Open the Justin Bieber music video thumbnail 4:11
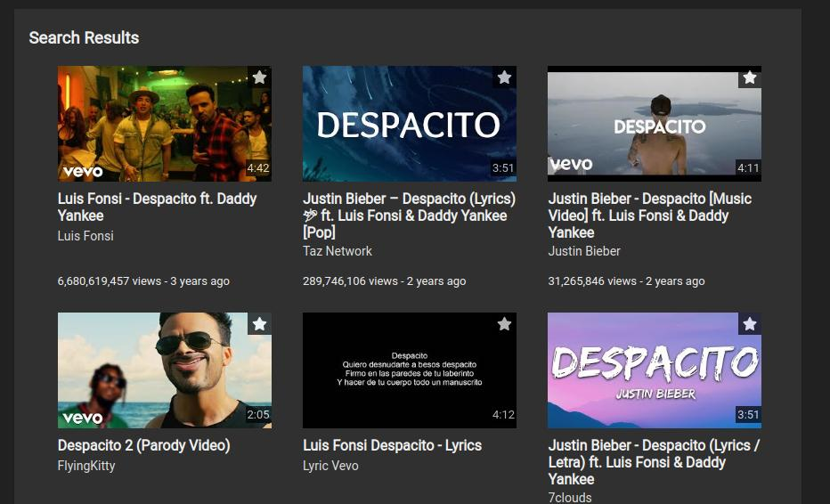The image size is (830, 504). (x=654, y=125)
